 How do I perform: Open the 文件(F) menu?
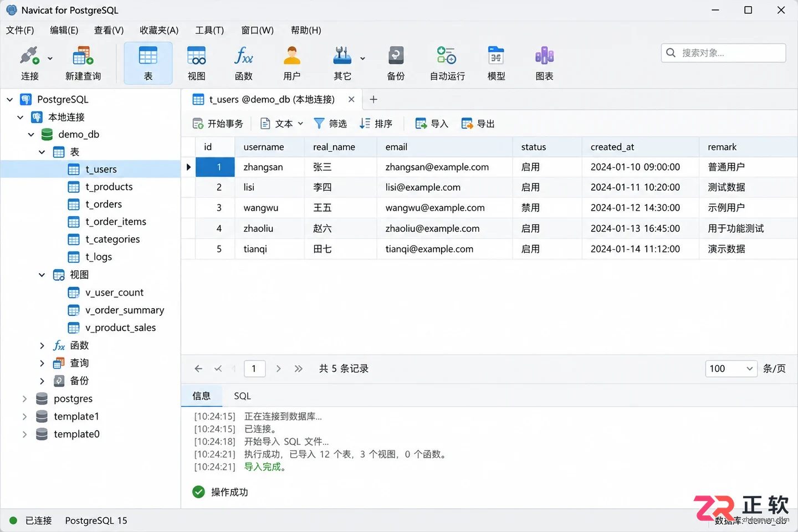pyautogui.click(x=20, y=30)
